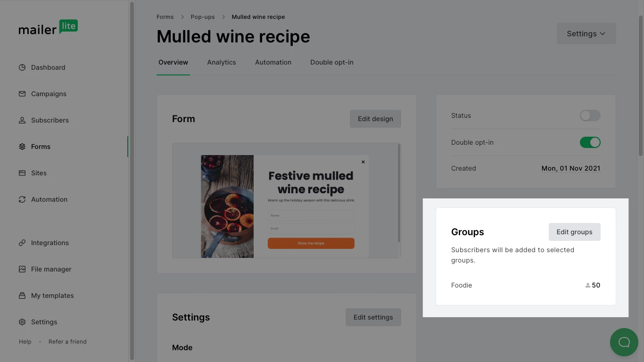
Task: Open the Double opt-in tab
Action: pos(332,62)
